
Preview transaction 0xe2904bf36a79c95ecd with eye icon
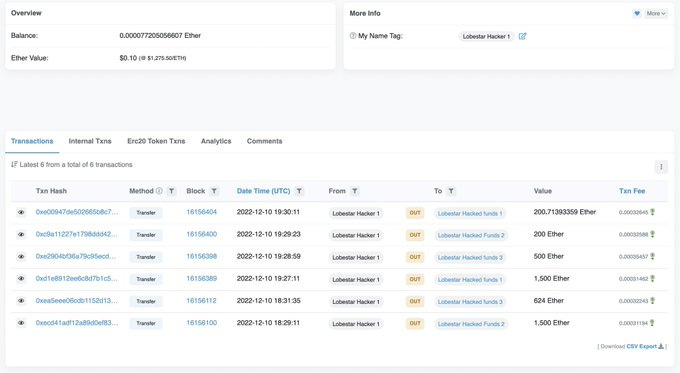pos(21,257)
